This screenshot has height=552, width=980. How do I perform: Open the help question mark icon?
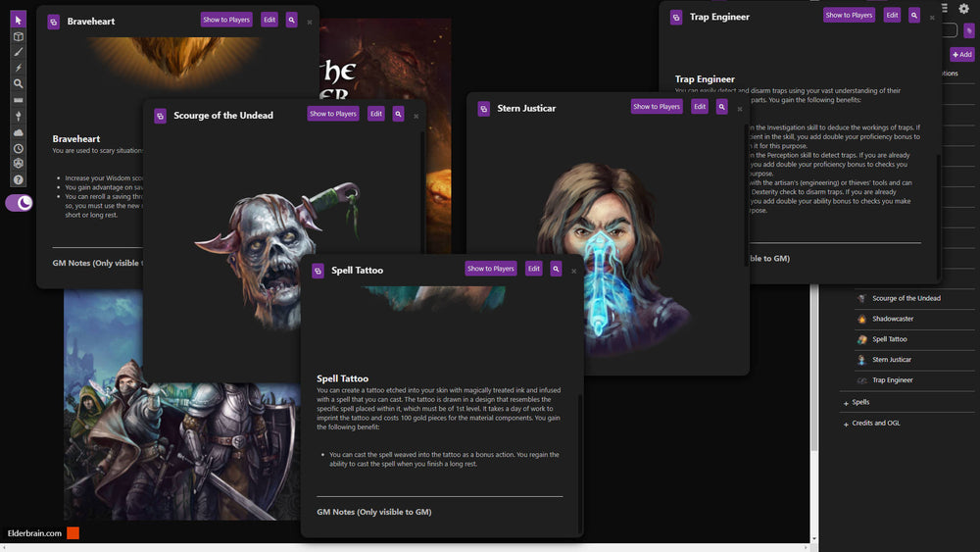coord(18,179)
